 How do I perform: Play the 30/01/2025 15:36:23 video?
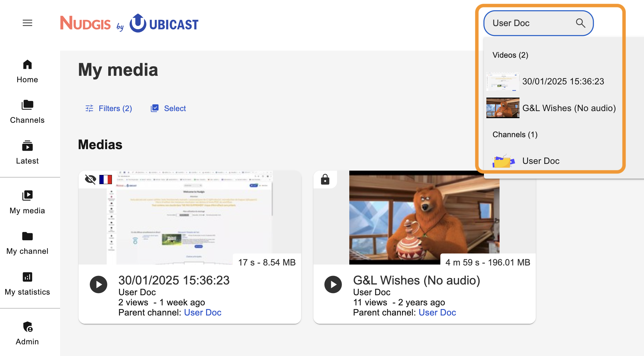[x=98, y=284]
